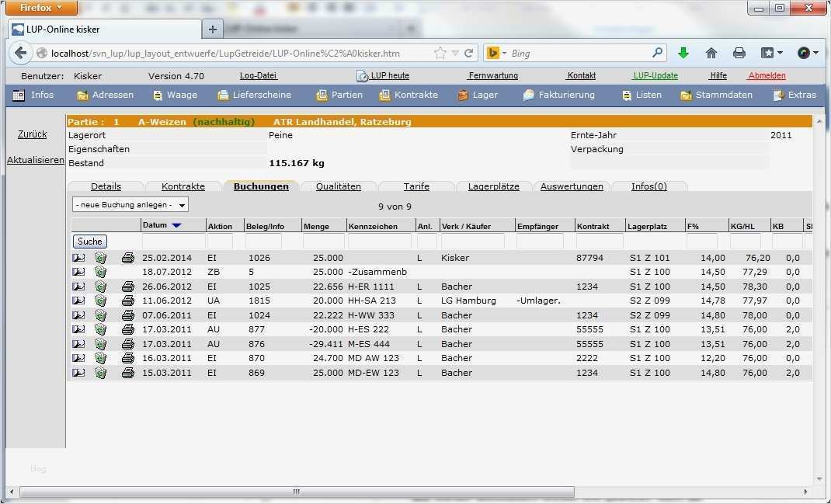Viewport: 831px width, 504px height.
Task: Print the page from Firefox toolbar
Action: pyautogui.click(x=739, y=53)
